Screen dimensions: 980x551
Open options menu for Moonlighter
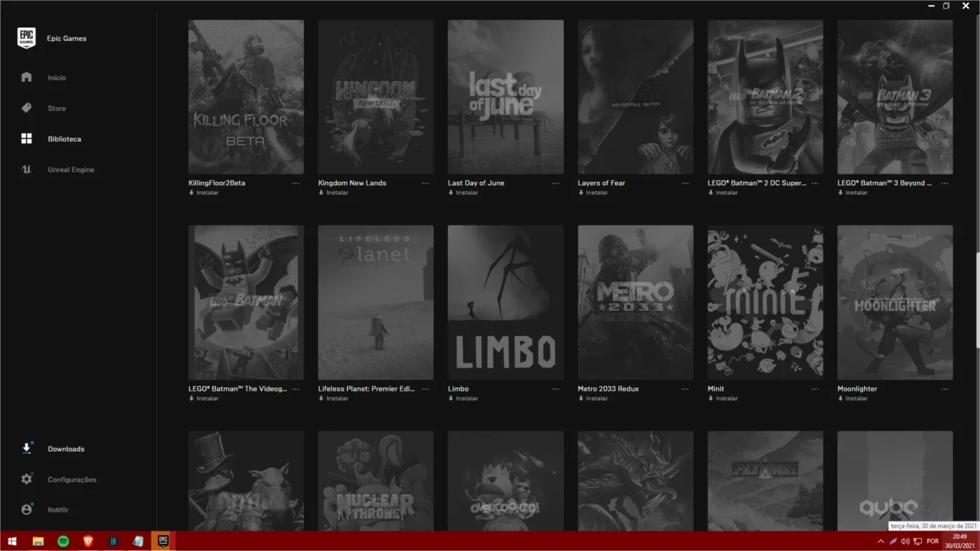pyautogui.click(x=945, y=389)
